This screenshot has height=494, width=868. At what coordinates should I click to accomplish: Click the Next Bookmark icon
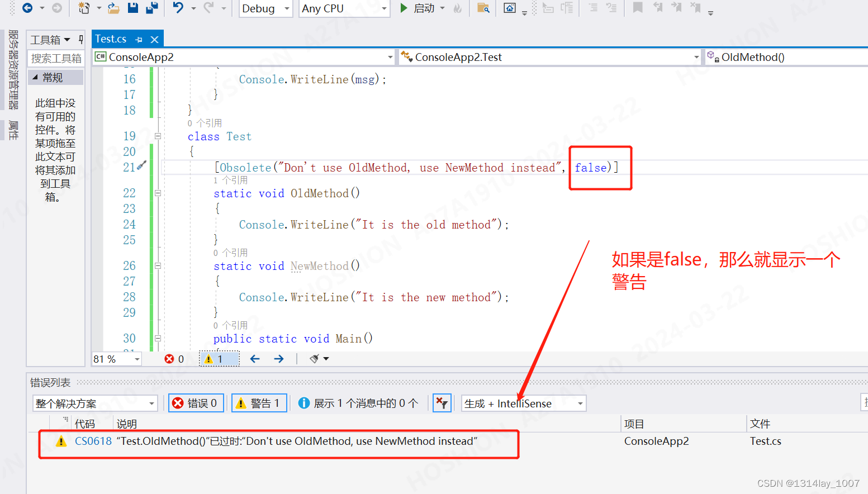(x=676, y=7)
